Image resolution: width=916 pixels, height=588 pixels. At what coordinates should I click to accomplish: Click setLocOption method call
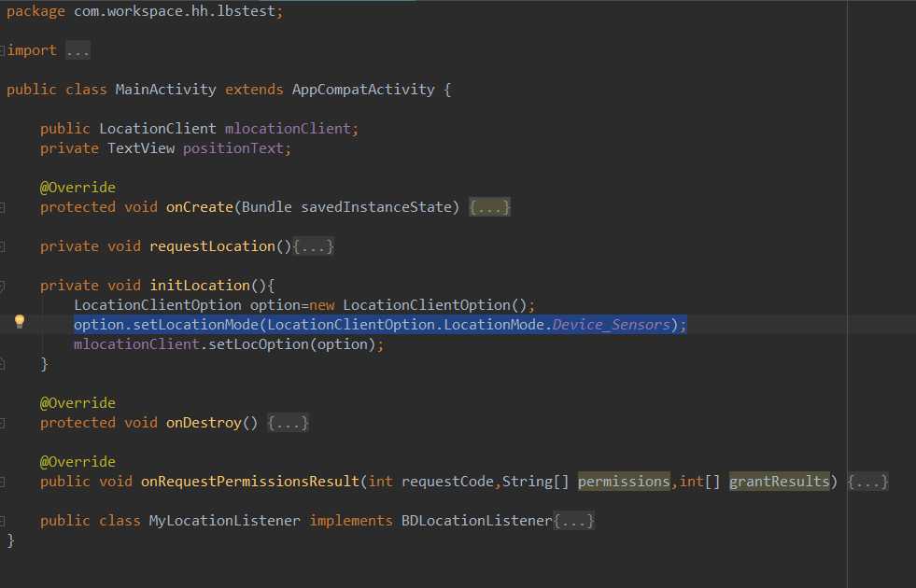click(259, 344)
